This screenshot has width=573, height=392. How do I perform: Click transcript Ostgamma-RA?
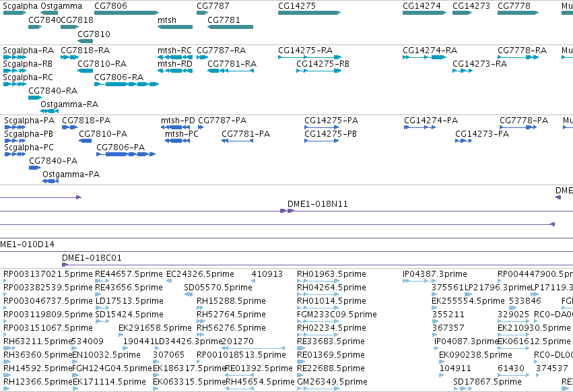point(69,104)
